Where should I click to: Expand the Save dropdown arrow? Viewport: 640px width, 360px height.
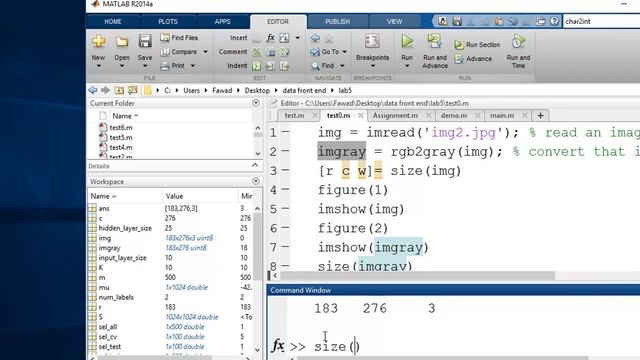pos(145,66)
